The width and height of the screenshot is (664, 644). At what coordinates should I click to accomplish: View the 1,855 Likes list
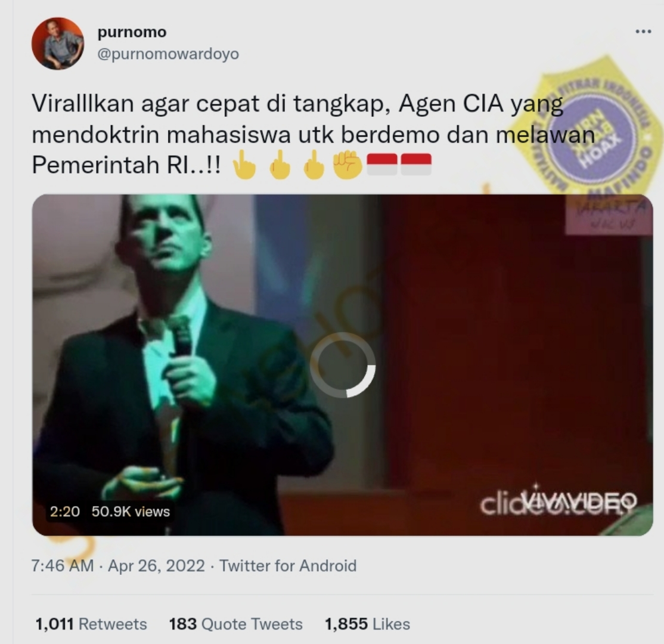coord(367,624)
